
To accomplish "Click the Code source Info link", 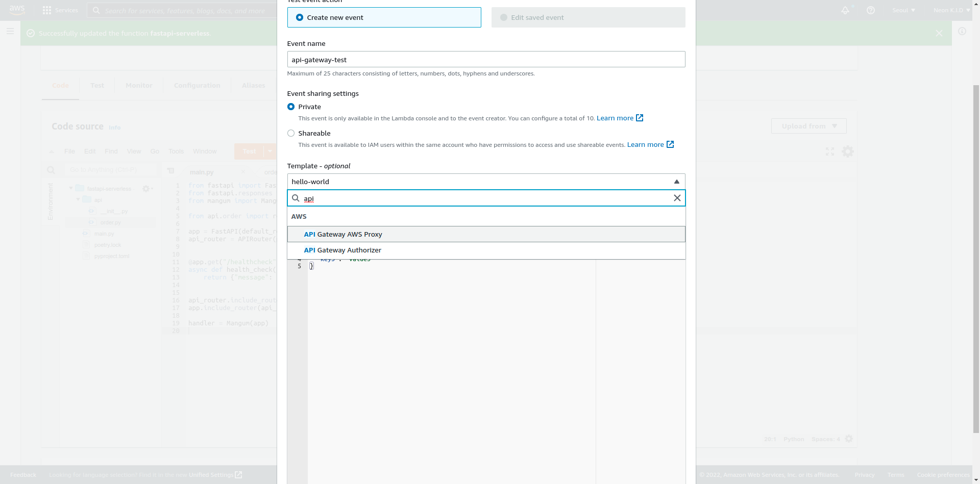I will tap(115, 128).
